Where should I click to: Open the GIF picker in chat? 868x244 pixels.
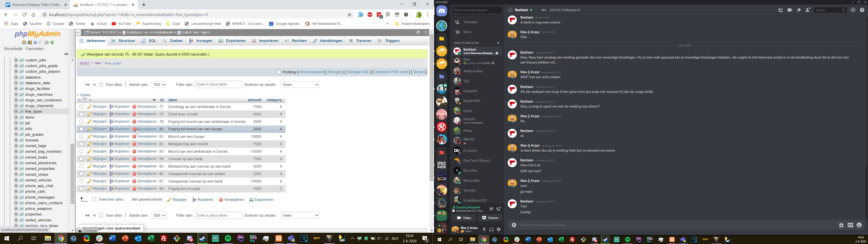tap(850, 225)
